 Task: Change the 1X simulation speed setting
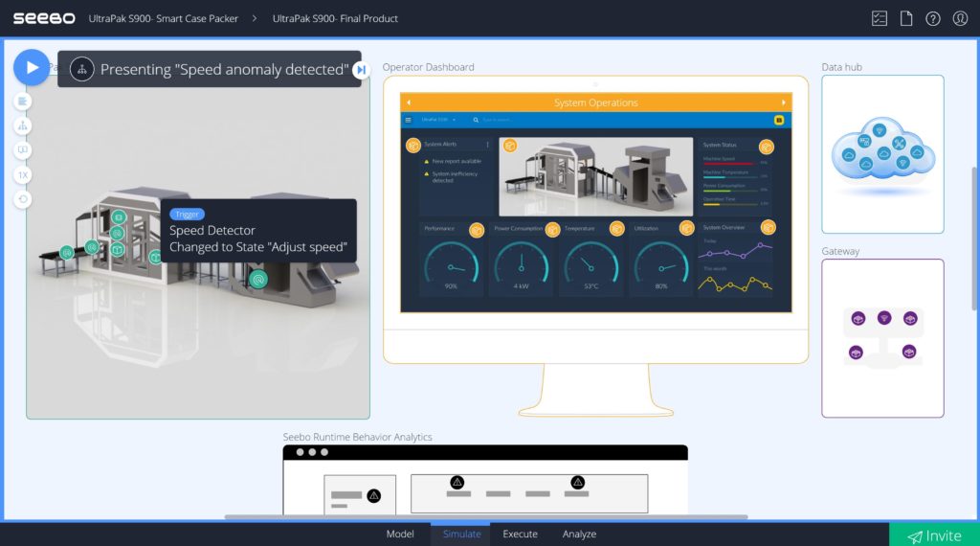coord(23,175)
